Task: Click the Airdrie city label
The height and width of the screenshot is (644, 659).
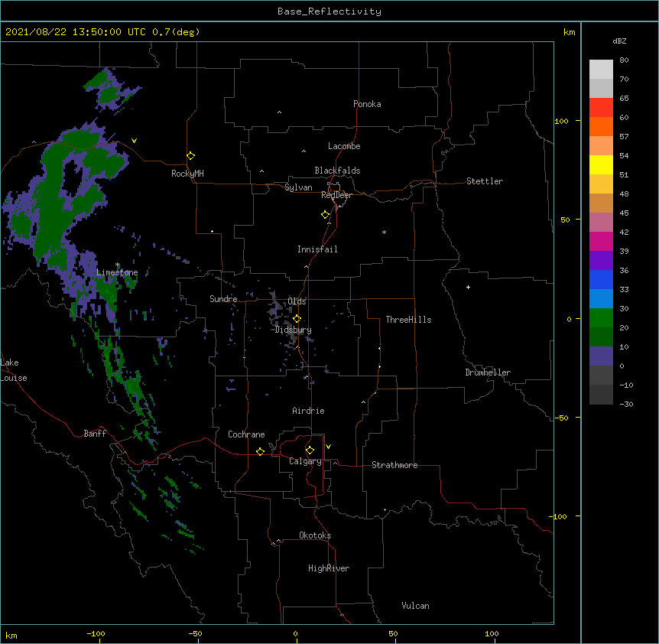Action: pos(308,411)
